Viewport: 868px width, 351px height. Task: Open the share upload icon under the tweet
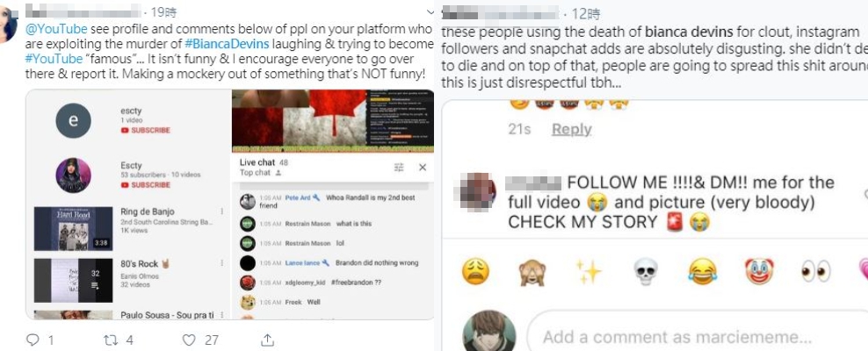[267, 340]
